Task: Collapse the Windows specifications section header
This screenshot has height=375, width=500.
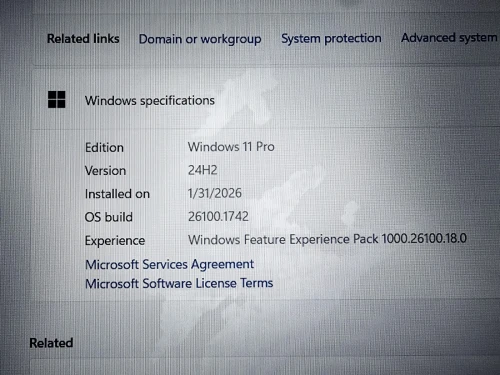Action: pos(266,99)
